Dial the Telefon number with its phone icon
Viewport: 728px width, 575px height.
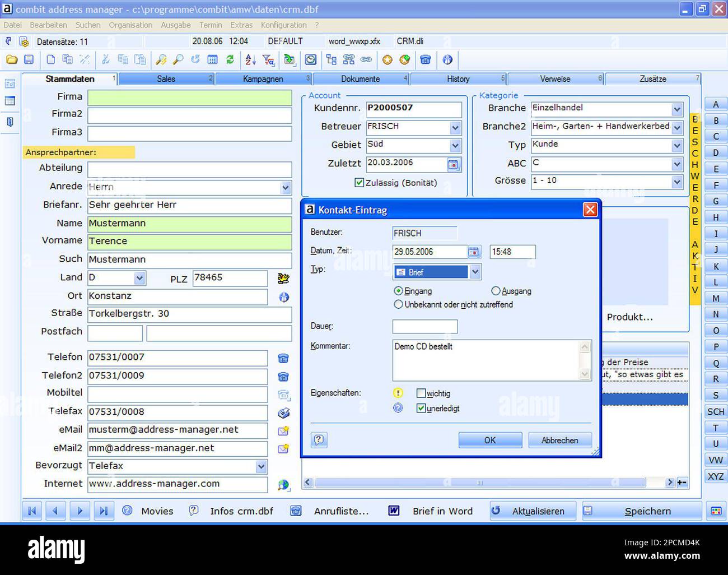pos(283,358)
